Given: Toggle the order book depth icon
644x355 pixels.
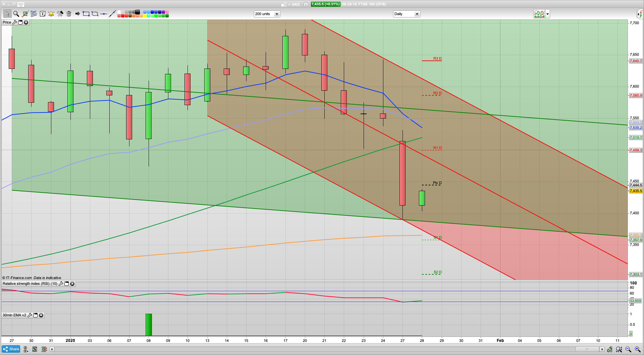Looking at the screenshot, I should (x=44, y=349).
